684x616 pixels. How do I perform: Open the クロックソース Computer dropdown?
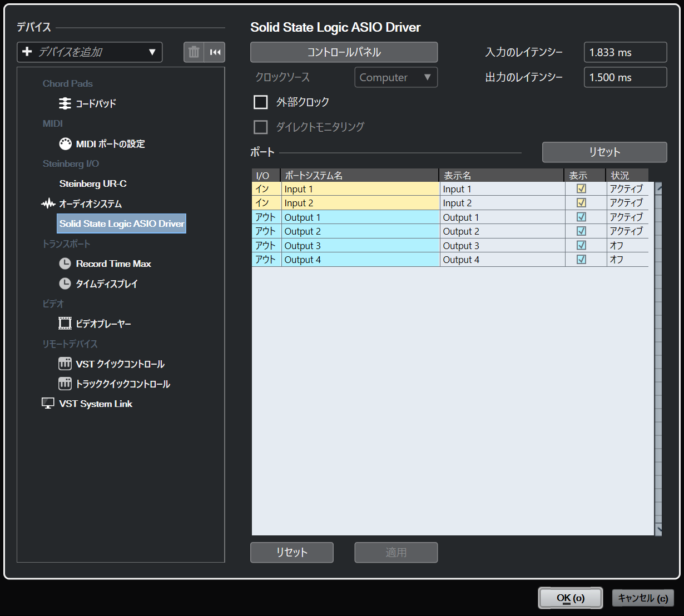[396, 77]
